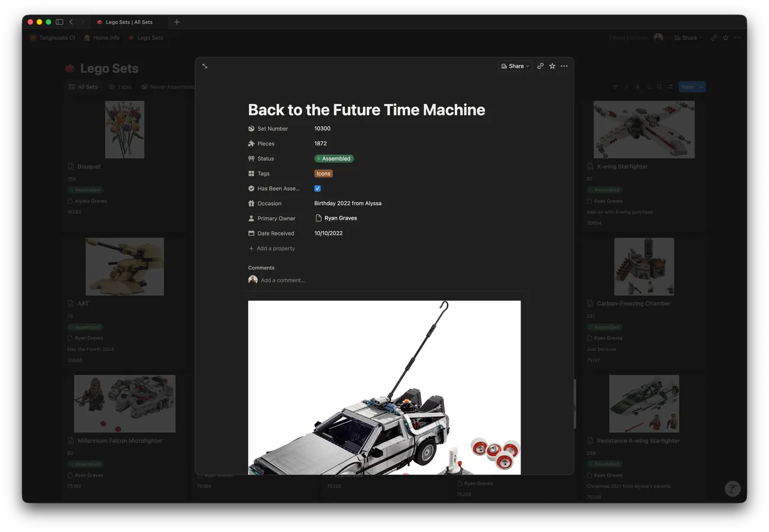Image resolution: width=769 pixels, height=532 pixels.
Task: Switch to the All Sets view tab
Action: point(83,87)
